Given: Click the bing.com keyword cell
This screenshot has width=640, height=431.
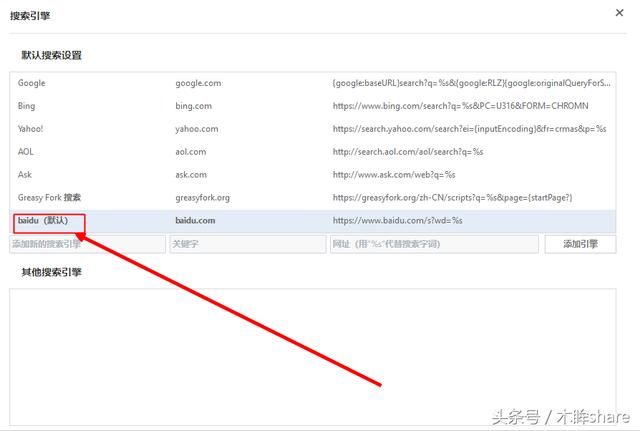Looking at the screenshot, I should (191, 106).
